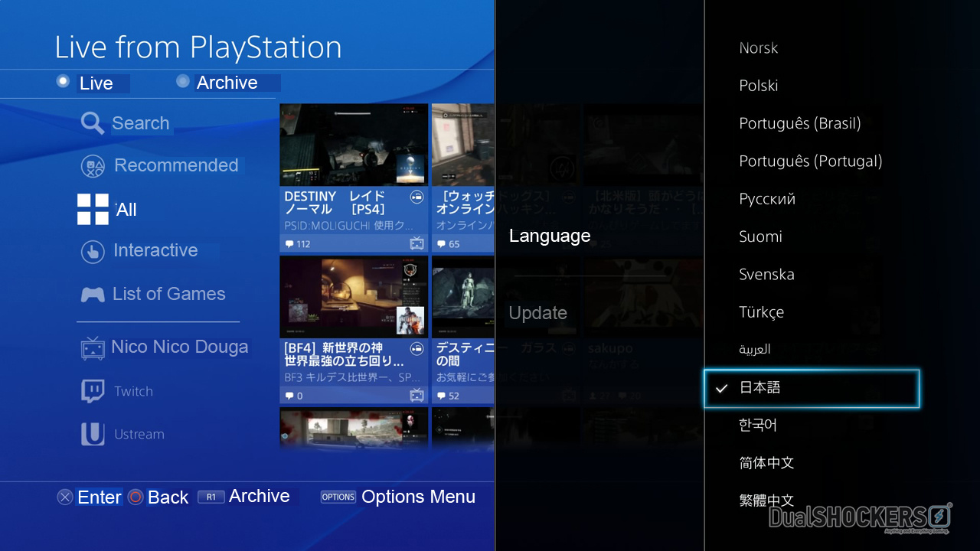Image resolution: width=980 pixels, height=551 pixels.
Task: Select the Ustream logo icon
Action: 93,434
